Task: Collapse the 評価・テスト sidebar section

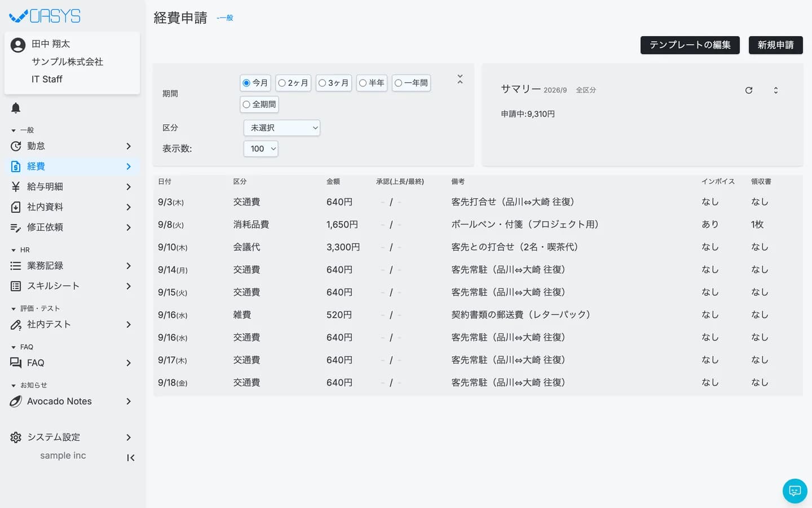Action: (35, 309)
